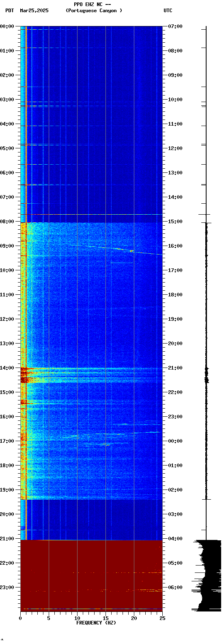Click the UTC time label "07:00"

[x=175, y=26]
